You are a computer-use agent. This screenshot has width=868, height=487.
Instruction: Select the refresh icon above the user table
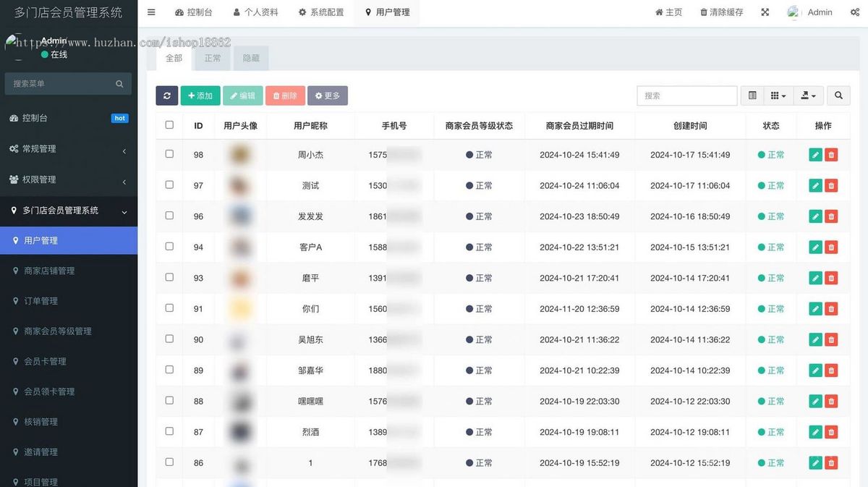tap(166, 95)
